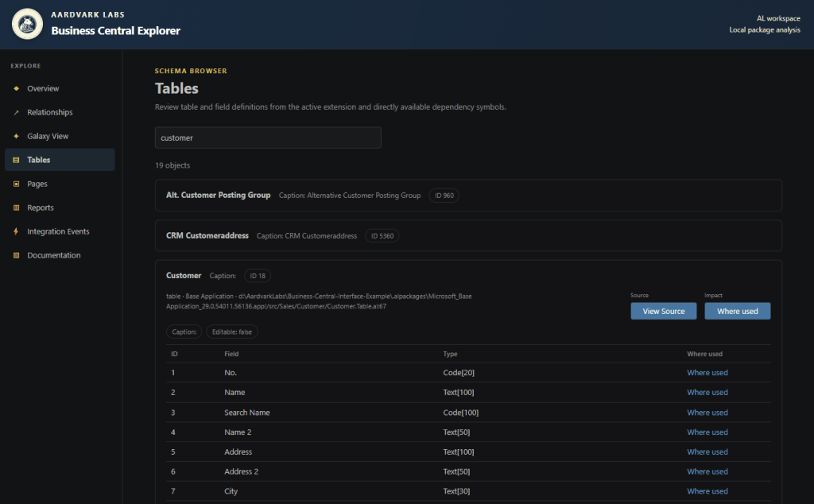The image size is (814, 504).
Task: Click the Relationships arrow icon
Action: 16,112
